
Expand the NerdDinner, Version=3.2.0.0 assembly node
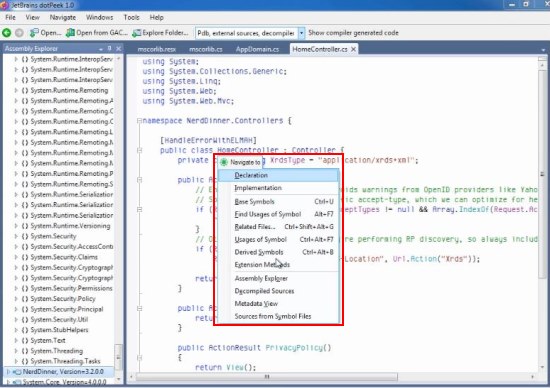point(8,371)
